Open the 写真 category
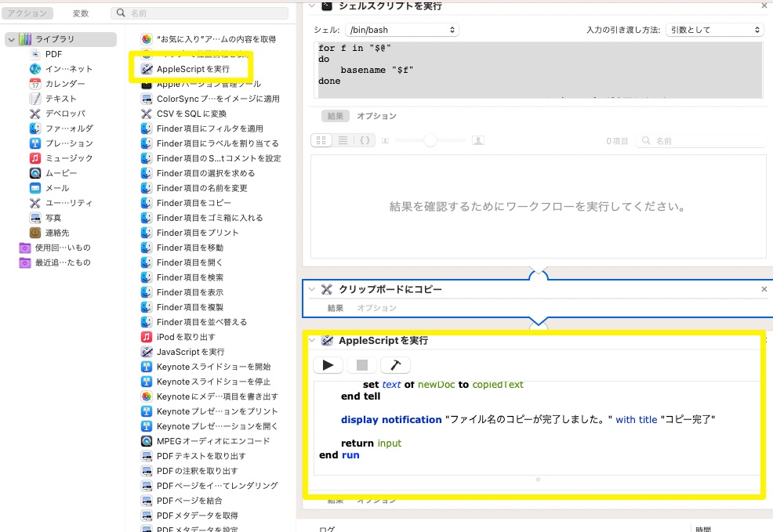 [53, 218]
